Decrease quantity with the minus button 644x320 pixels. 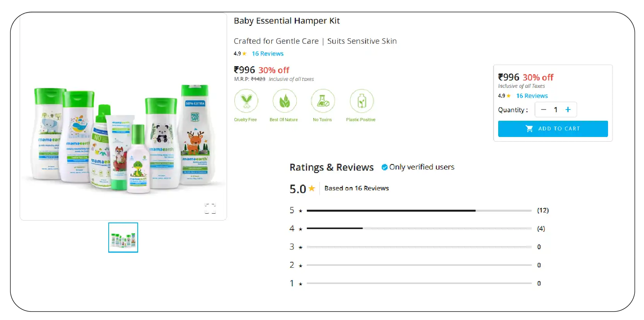[x=543, y=110]
